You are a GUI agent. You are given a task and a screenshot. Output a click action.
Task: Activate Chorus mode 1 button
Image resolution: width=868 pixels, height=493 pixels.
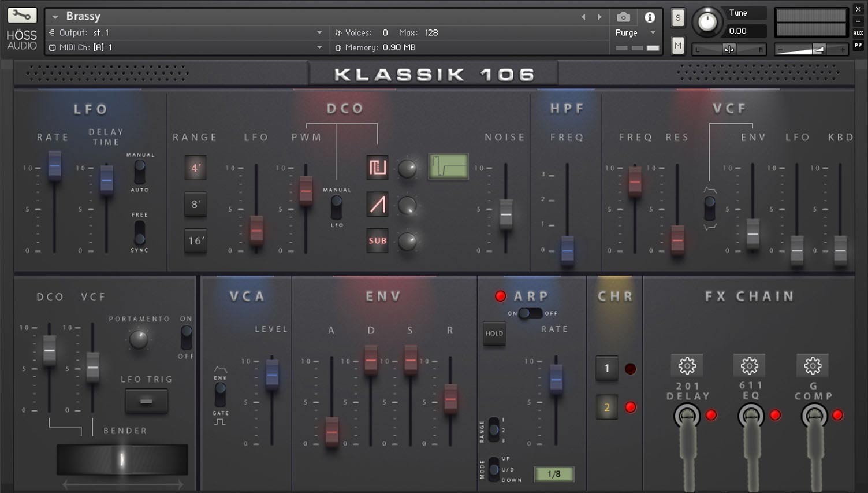[x=606, y=368]
